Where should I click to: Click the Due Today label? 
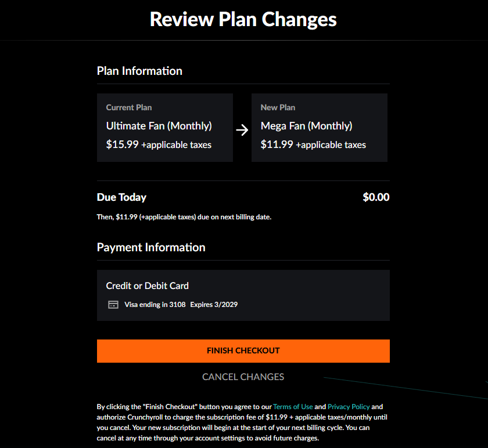point(121,197)
